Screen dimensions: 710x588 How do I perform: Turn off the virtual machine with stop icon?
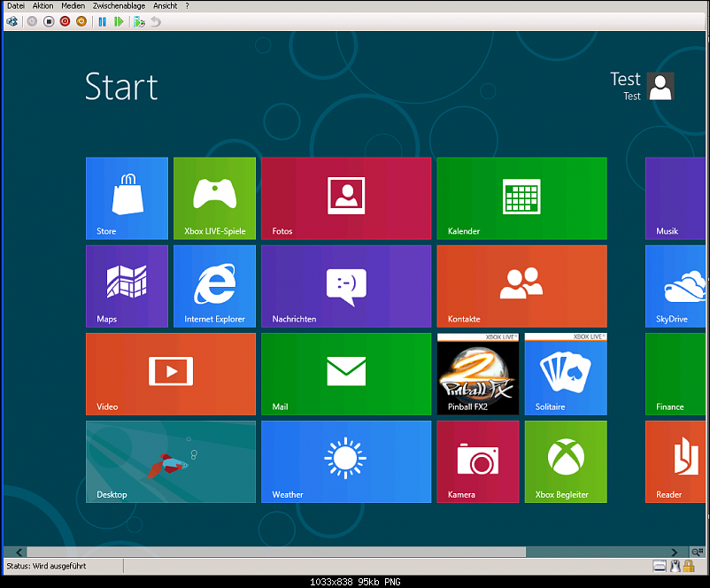[x=49, y=21]
